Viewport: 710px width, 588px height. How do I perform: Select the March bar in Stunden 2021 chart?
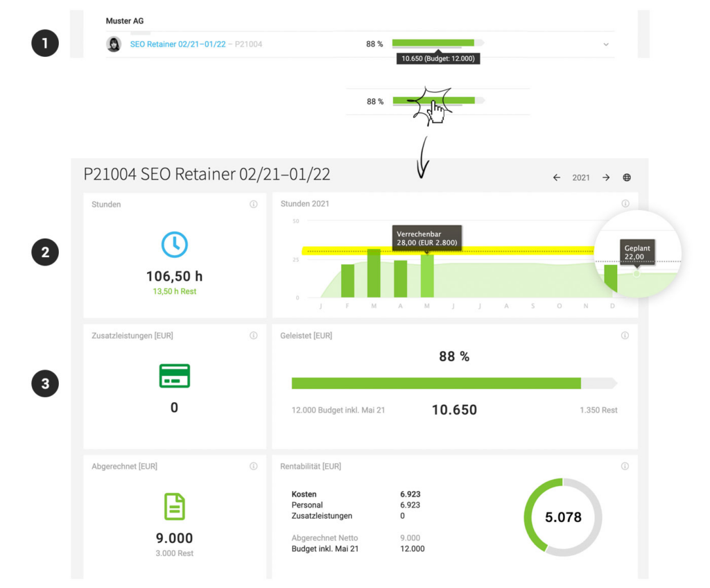[x=374, y=273]
